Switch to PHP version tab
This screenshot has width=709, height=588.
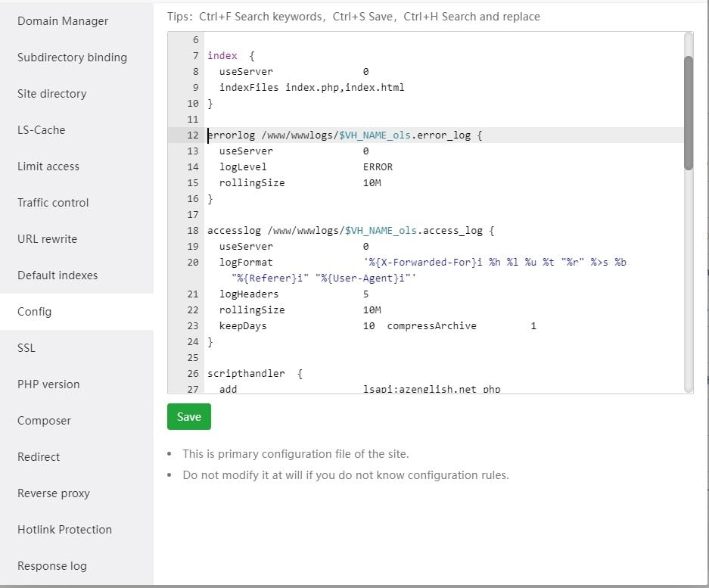click(x=48, y=384)
